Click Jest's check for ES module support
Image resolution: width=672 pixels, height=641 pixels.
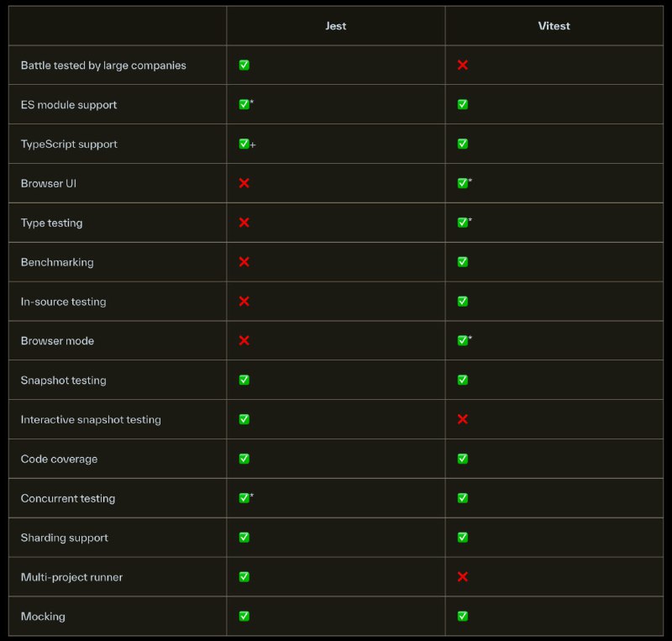point(244,104)
